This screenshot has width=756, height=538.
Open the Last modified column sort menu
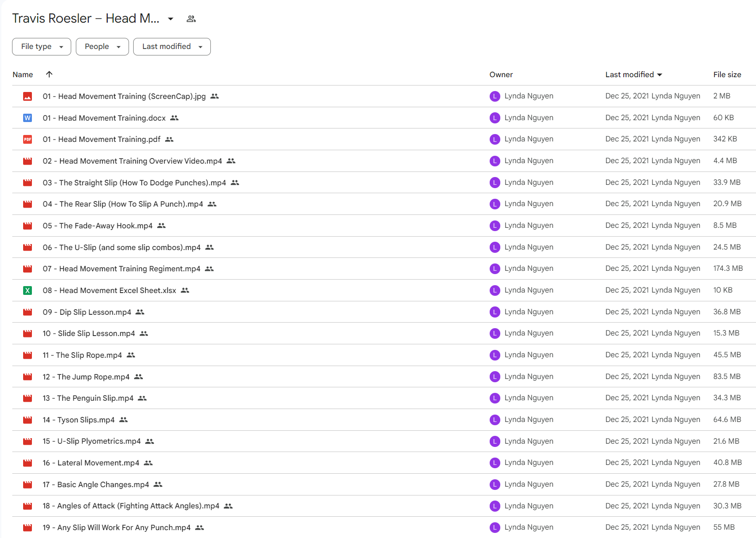(x=633, y=75)
